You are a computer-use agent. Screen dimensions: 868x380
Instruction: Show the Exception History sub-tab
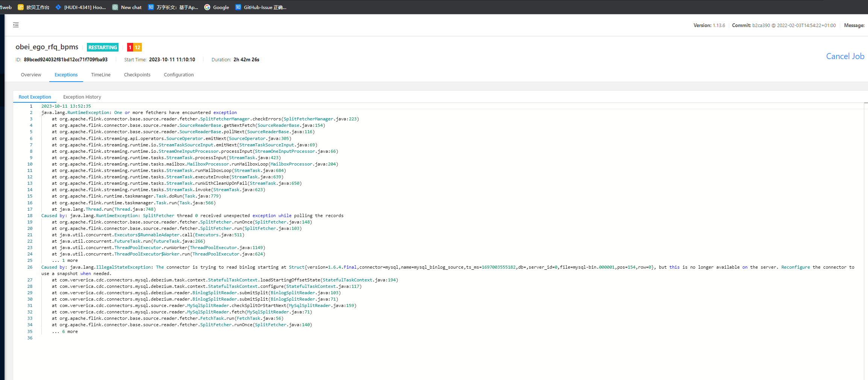pos(82,97)
